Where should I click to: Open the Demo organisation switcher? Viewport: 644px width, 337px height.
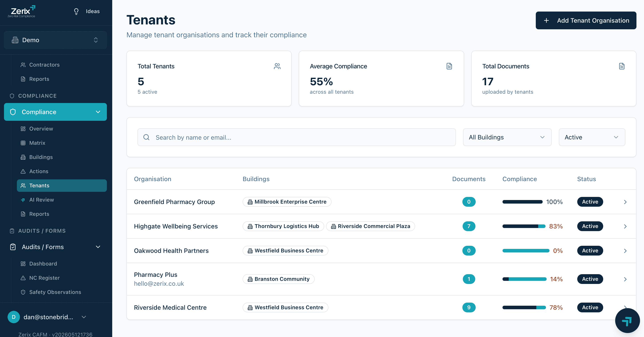[55, 40]
